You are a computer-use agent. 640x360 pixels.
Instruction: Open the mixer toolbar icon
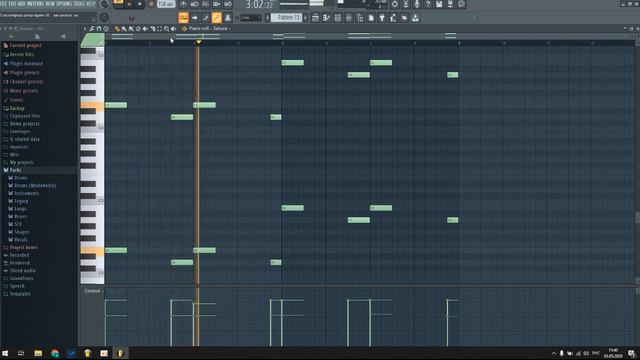click(x=349, y=18)
